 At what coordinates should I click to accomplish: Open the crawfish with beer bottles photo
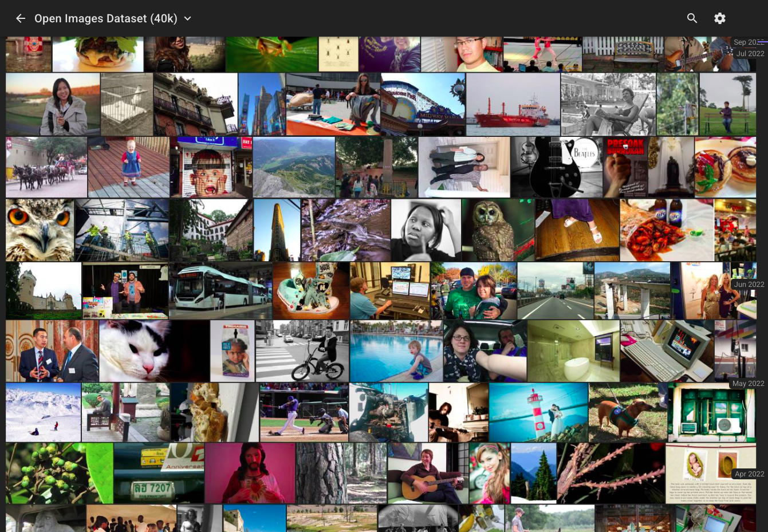[x=667, y=230]
